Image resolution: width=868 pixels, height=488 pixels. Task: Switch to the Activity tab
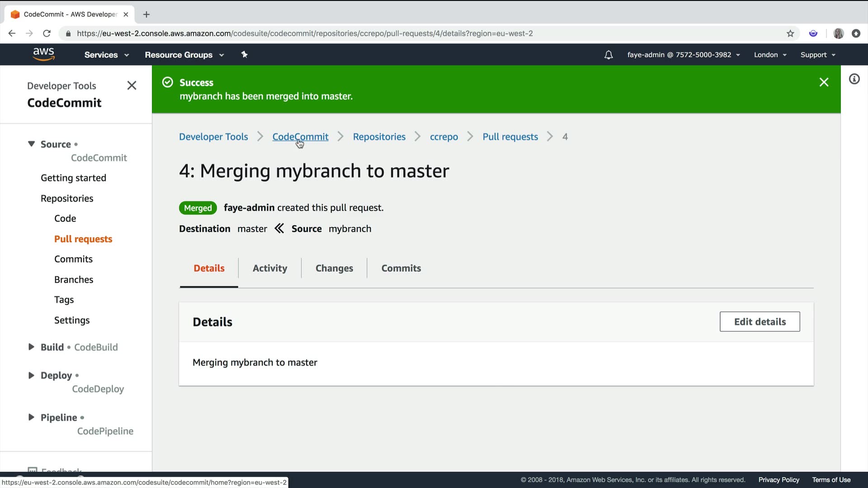point(269,268)
